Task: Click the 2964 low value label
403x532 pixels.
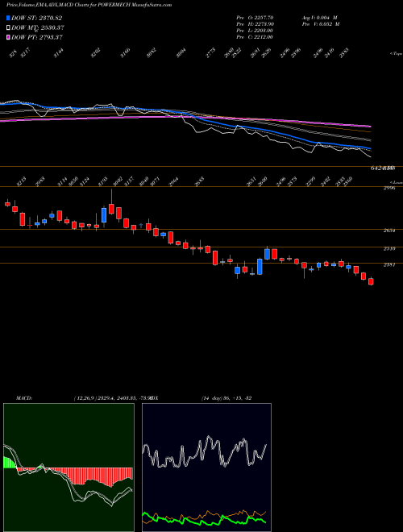Action: pos(174,181)
